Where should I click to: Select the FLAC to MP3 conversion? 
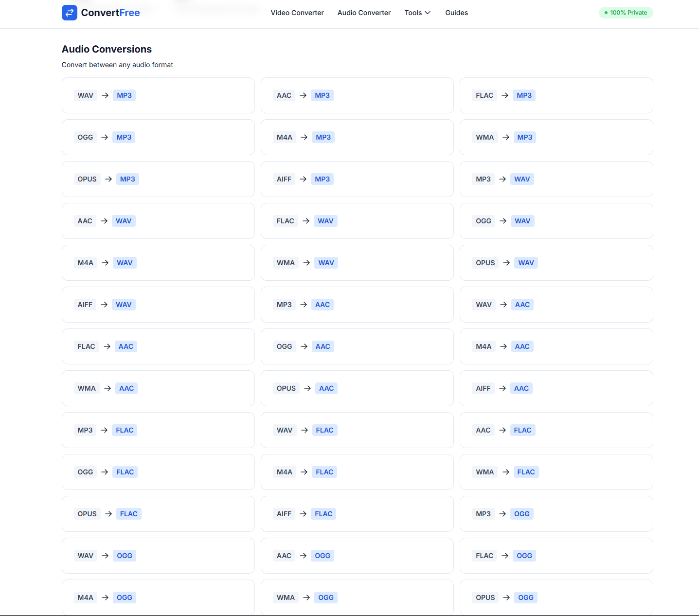click(556, 95)
